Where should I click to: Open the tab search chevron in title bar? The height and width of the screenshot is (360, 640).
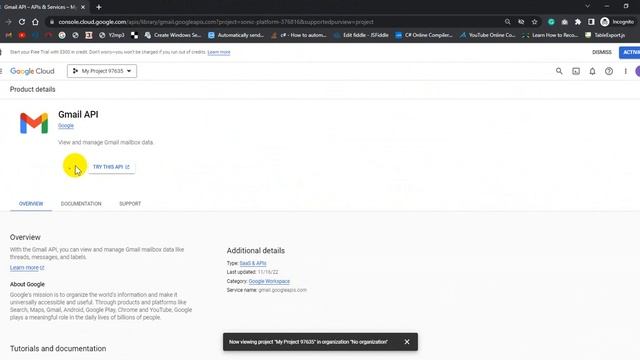(587, 7)
